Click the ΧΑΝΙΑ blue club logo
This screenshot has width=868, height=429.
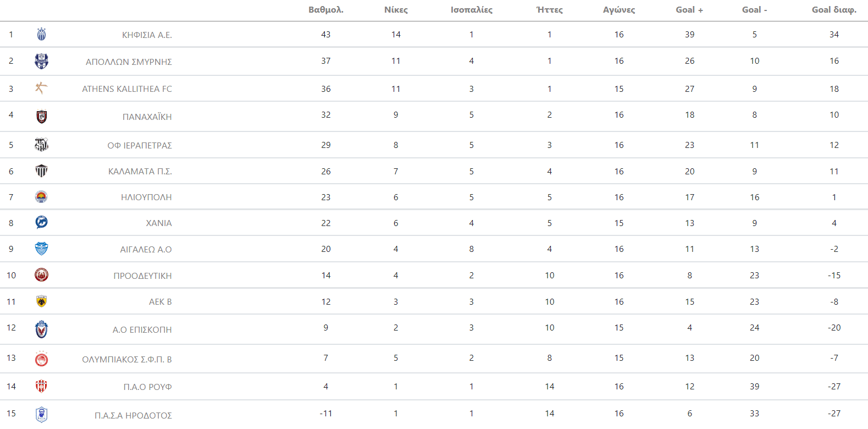[41, 222]
